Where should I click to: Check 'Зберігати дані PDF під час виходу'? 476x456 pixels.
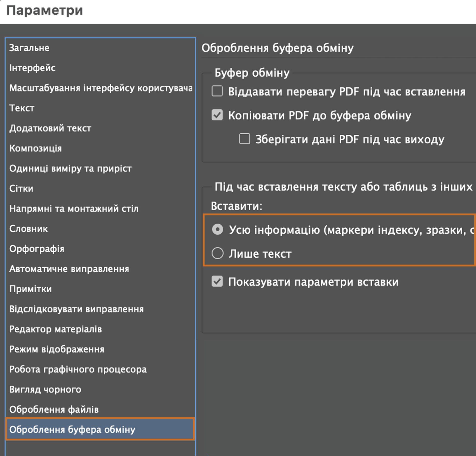coord(244,139)
